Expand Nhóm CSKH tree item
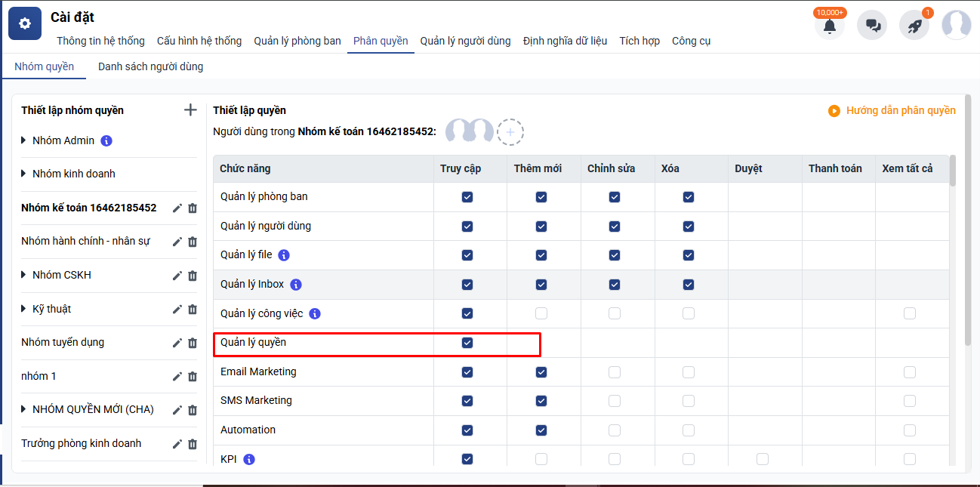This screenshot has height=487, width=980. click(24, 275)
